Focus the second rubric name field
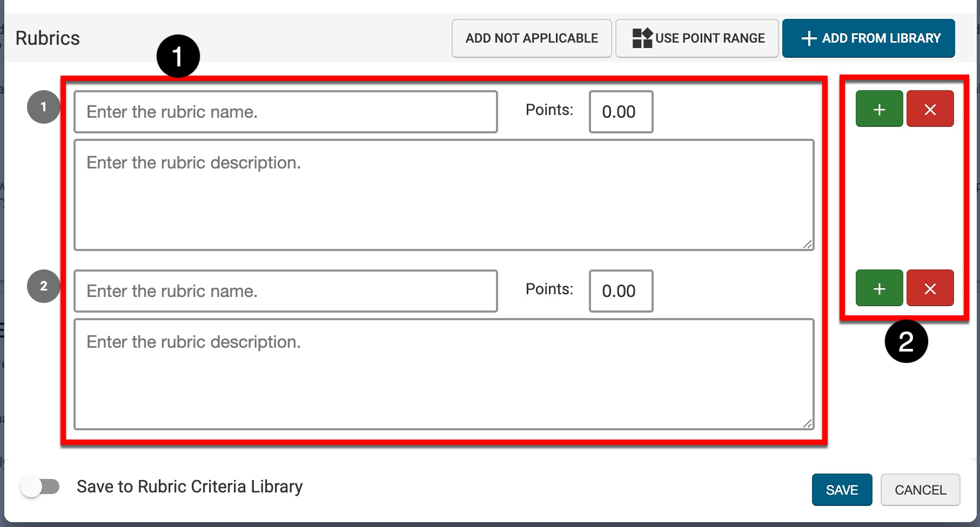Image resolution: width=980 pixels, height=527 pixels. click(285, 291)
